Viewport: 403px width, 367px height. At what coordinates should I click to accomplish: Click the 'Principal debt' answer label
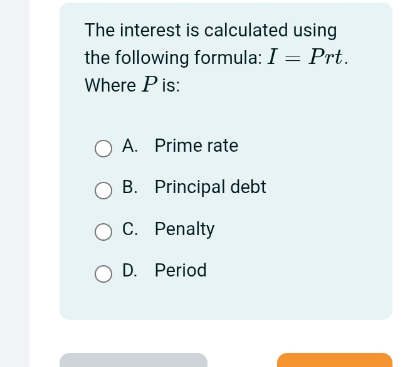(210, 187)
